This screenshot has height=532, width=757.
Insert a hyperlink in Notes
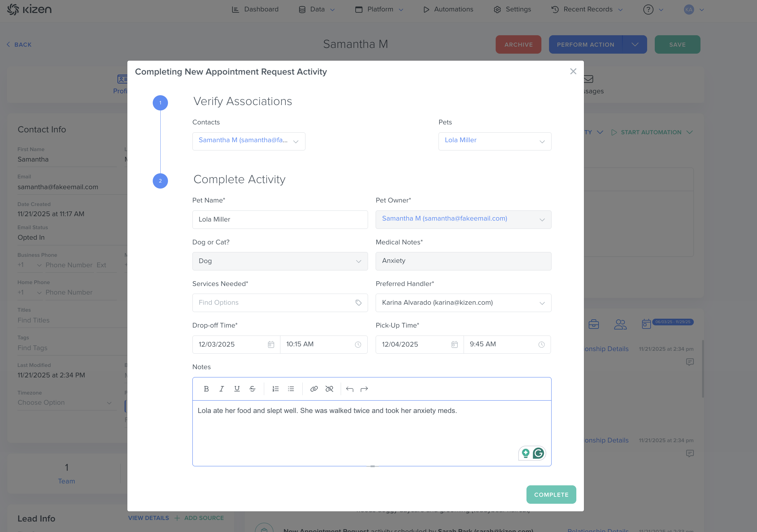pos(314,389)
